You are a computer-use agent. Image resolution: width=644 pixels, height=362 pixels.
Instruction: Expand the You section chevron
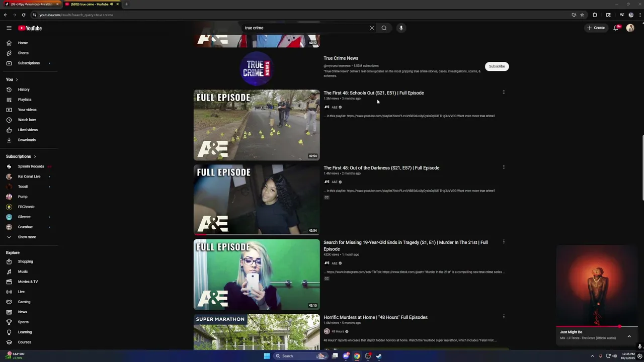pyautogui.click(x=17, y=79)
